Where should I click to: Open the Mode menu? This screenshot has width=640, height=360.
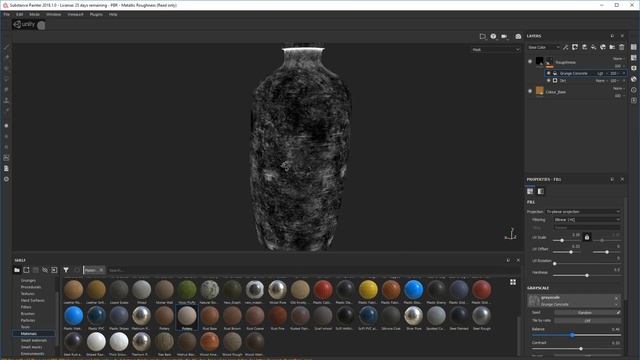pos(34,14)
